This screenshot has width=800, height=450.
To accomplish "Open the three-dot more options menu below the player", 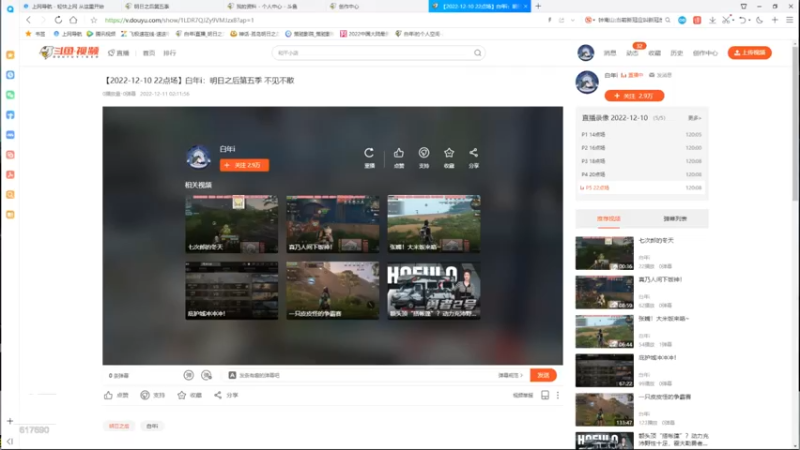I will (x=558, y=395).
